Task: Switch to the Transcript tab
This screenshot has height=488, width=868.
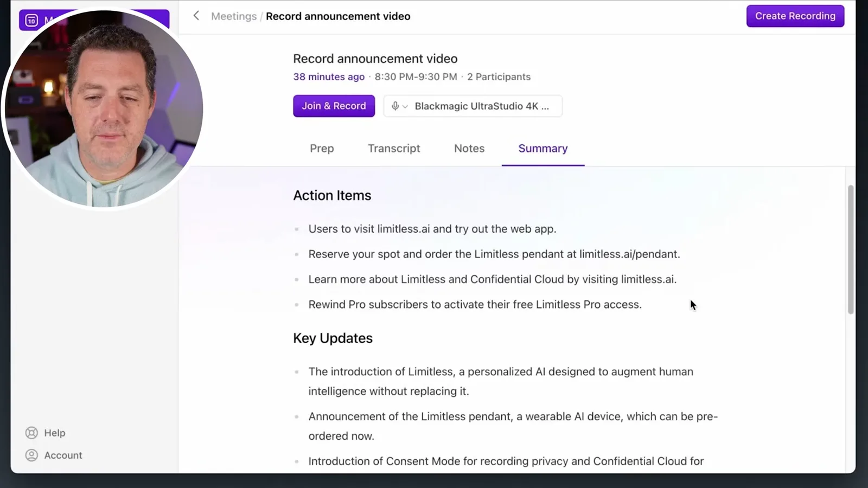Action: tap(394, 148)
